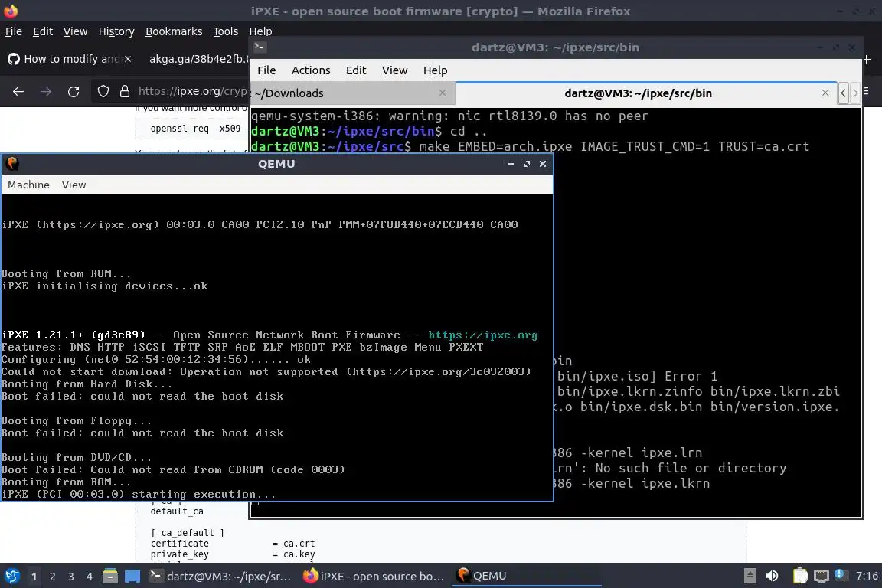The height and width of the screenshot is (588, 882).
Task: Click the https://ipxe.org link in QEMU
Action: click(482, 335)
